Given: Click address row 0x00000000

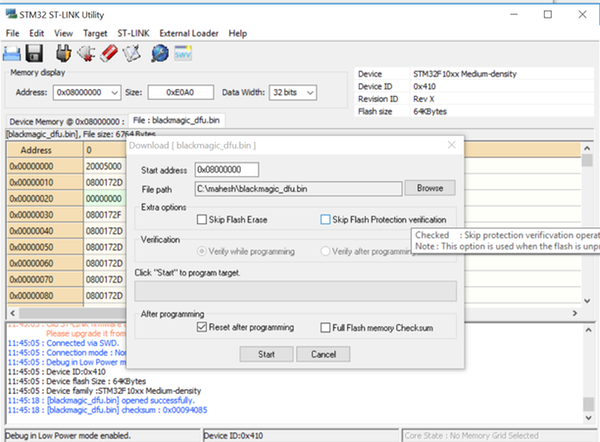Looking at the screenshot, I should tap(45, 166).
